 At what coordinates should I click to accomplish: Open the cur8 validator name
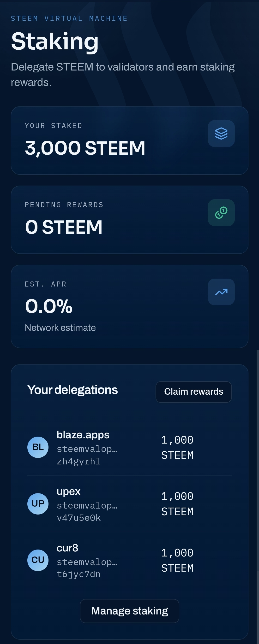point(67,548)
